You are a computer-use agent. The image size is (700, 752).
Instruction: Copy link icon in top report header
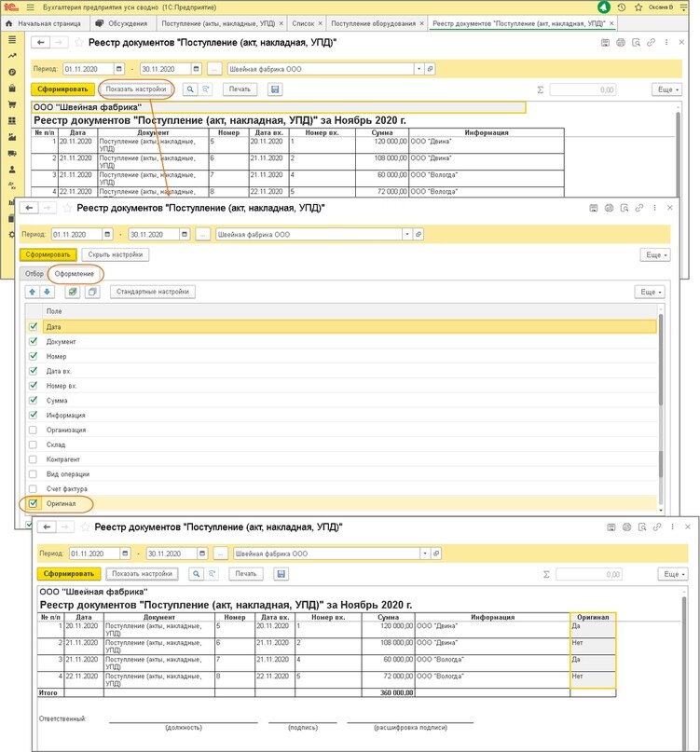point(651,43)
